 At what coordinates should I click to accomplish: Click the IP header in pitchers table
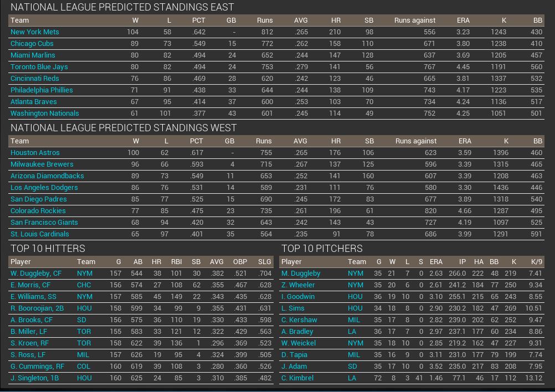462,262
